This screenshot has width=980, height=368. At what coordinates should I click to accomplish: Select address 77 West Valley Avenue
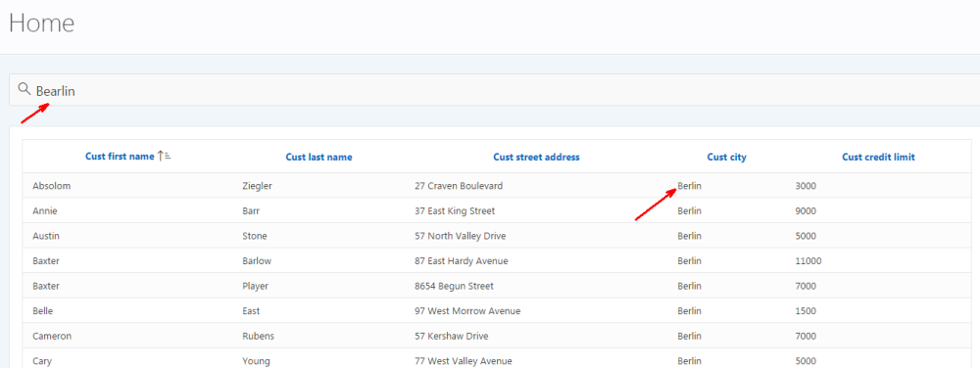(464, 360)
